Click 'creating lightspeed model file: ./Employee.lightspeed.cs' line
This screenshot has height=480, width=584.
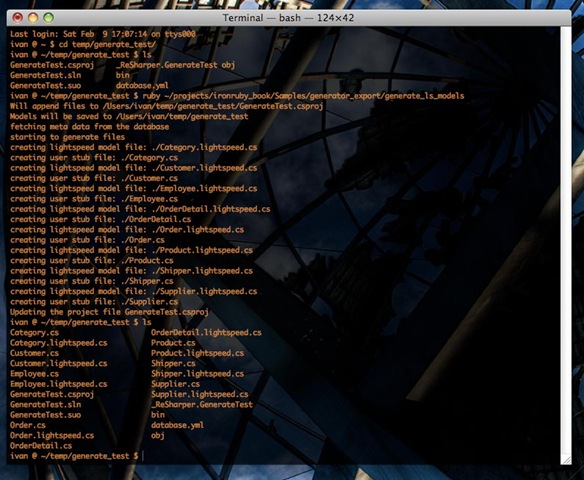(x=133, y=188)
